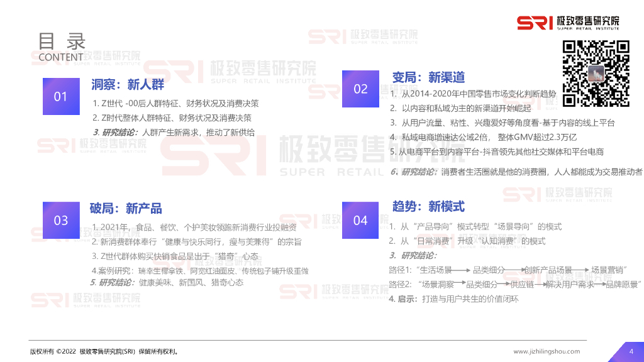
Task: Open the www.jizhilingshou.com link
Action: 547,351
